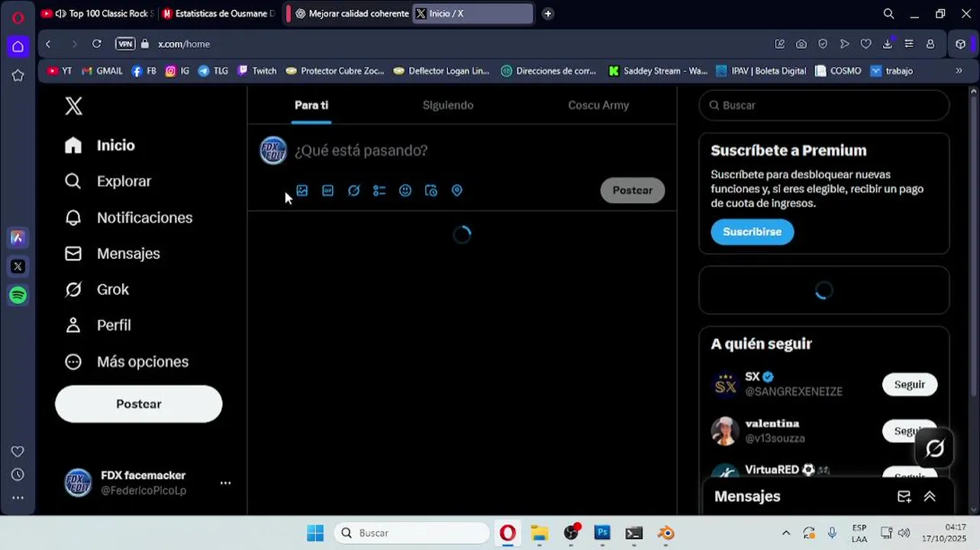Open Perfil in the X navigation

pyautogui.click(x=98, y=325)
